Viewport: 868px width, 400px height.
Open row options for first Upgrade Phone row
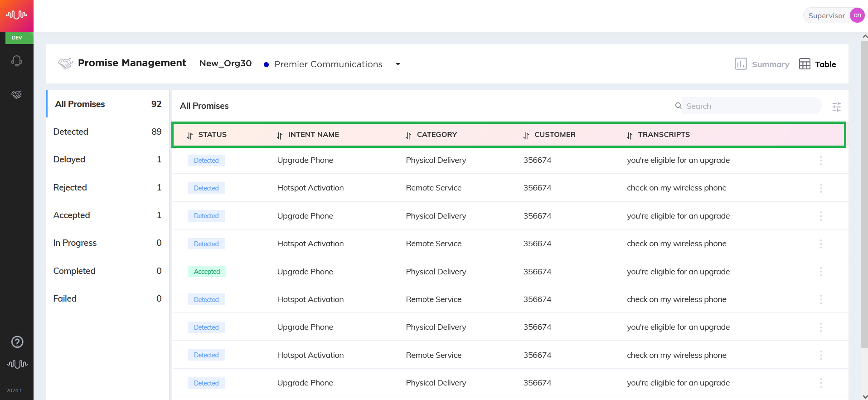821,161
